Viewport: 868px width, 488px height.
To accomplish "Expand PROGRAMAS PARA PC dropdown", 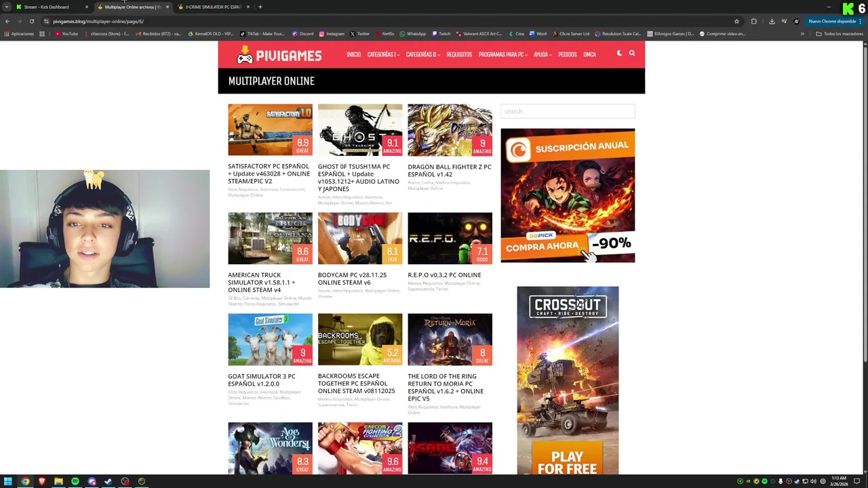I will (502, 54).
